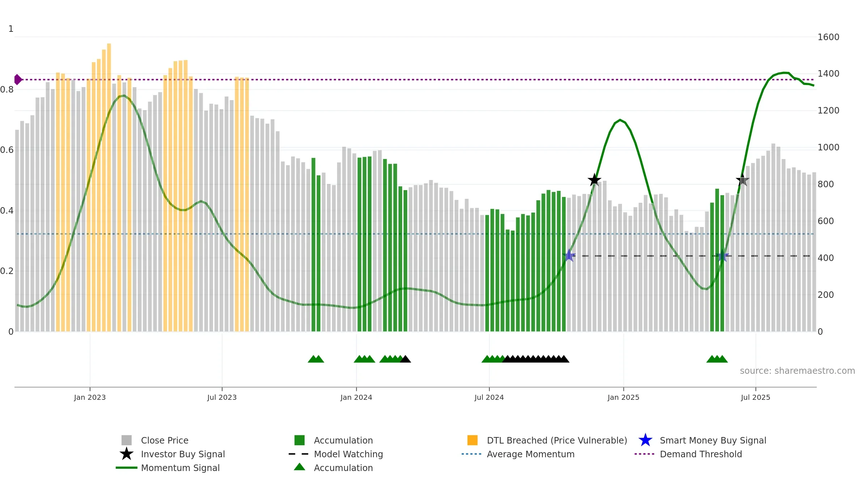Viewport: 868px width, 488px height.
Task: Click the Jul 2023 axis label
Action: (x=222, y=398)
